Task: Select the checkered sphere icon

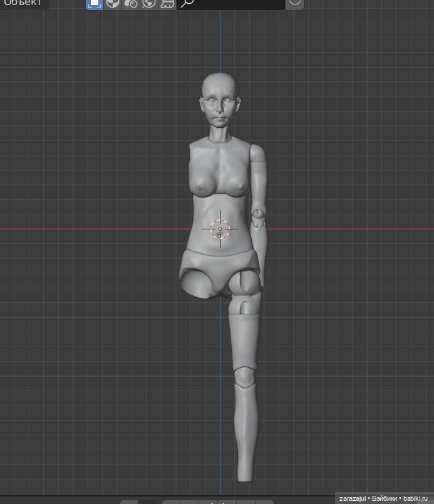Action: pyautogui.click(x=113, y=4)
